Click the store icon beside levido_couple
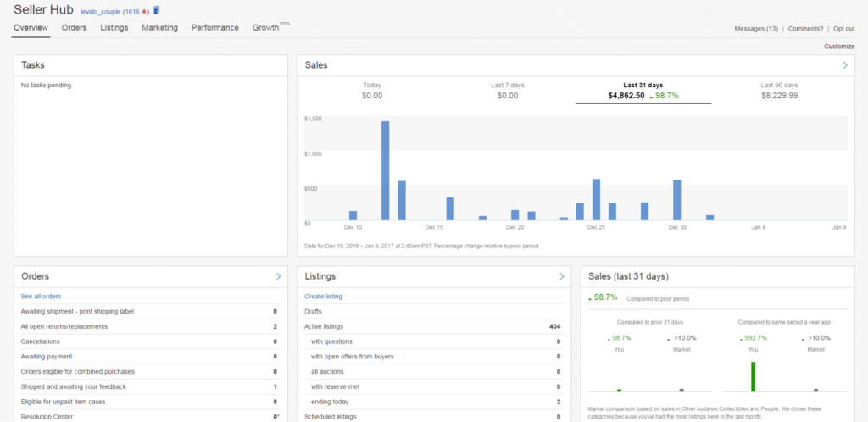Viewport: 868px width, 422px height. tap(156, 10)
